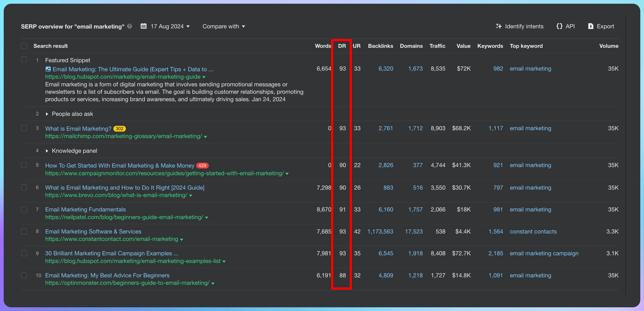Click the Identify intents sparkle icon
Viewport: 644px width, 311px height.
[x=499, y=26]
